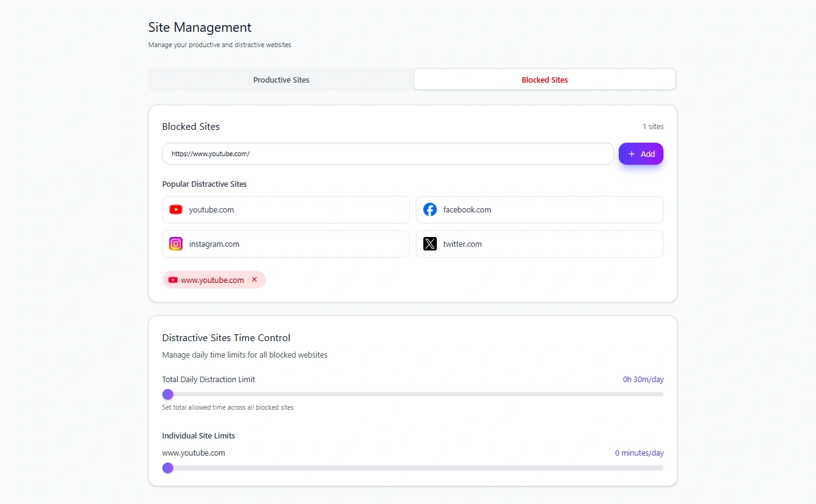Click the 'Individual Site Limits' label
The image size is (816, 504).
pos(198,436)
